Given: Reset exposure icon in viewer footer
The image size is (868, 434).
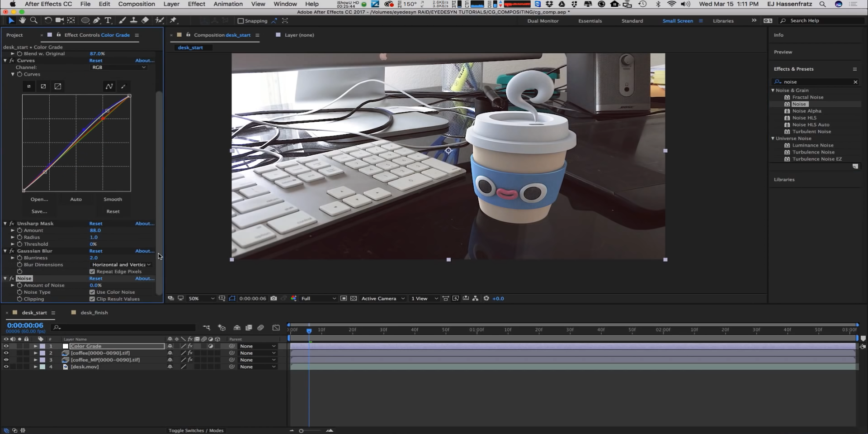Looking at the screenshot, I should [486, 299].
